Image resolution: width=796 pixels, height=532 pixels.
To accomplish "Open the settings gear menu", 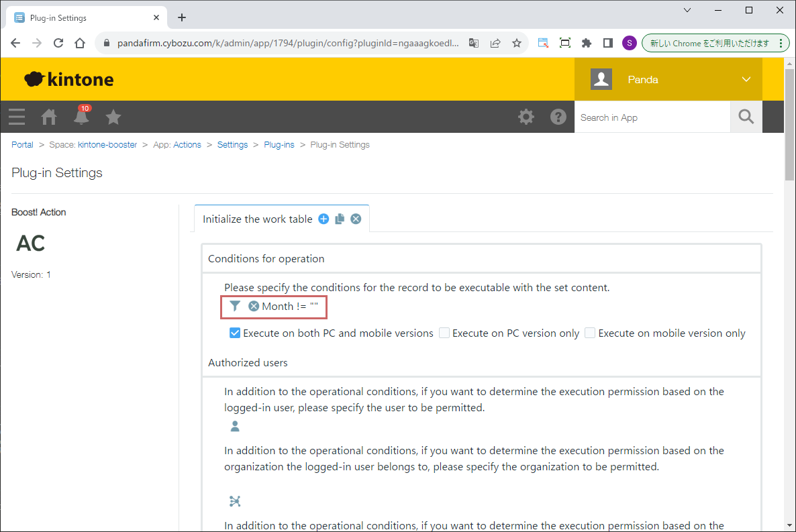I will click(526, 117).
